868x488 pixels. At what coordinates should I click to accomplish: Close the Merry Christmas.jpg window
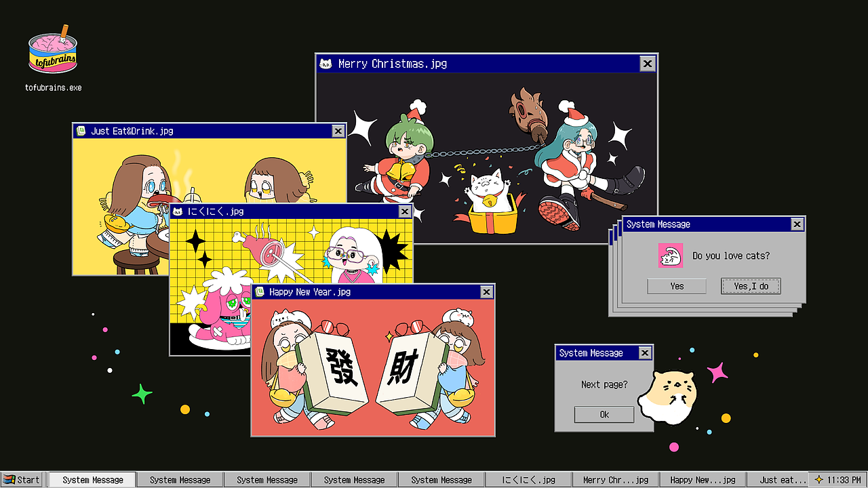[x=648, y=64]
